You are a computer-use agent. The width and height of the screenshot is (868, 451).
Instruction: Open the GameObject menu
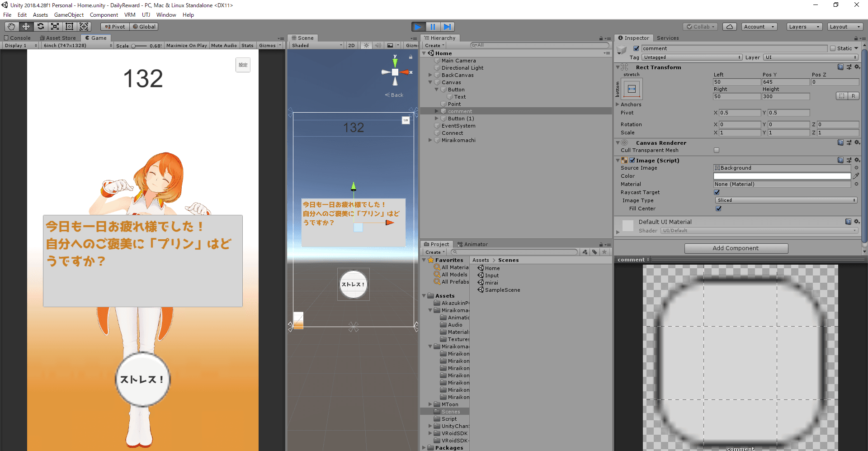(x=69, y=15)
